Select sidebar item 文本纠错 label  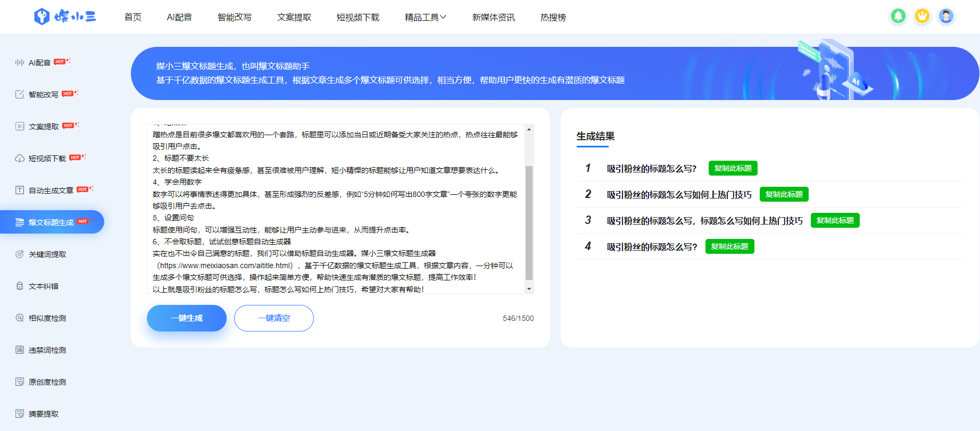44,286
